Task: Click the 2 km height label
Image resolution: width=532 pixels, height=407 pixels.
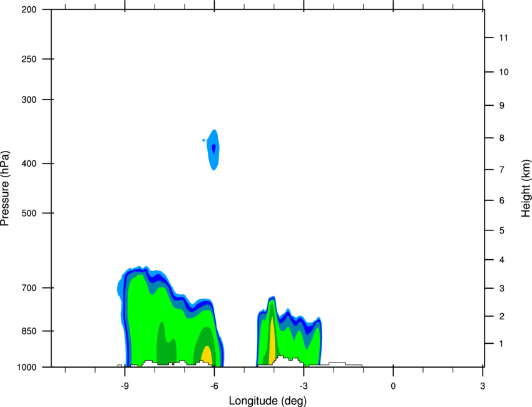Action: pyautogui.click(x=502, y=316)
